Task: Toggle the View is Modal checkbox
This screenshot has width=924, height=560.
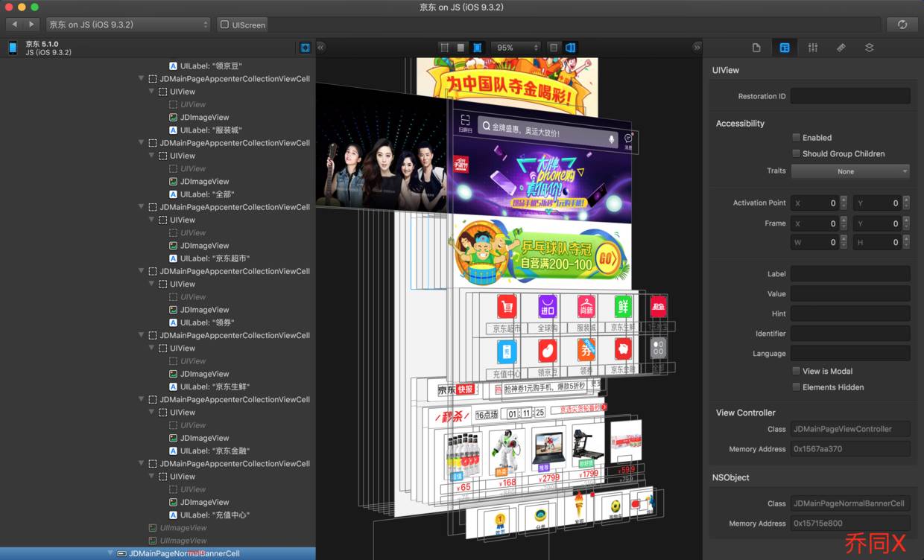Action: (x=797, y=371)
